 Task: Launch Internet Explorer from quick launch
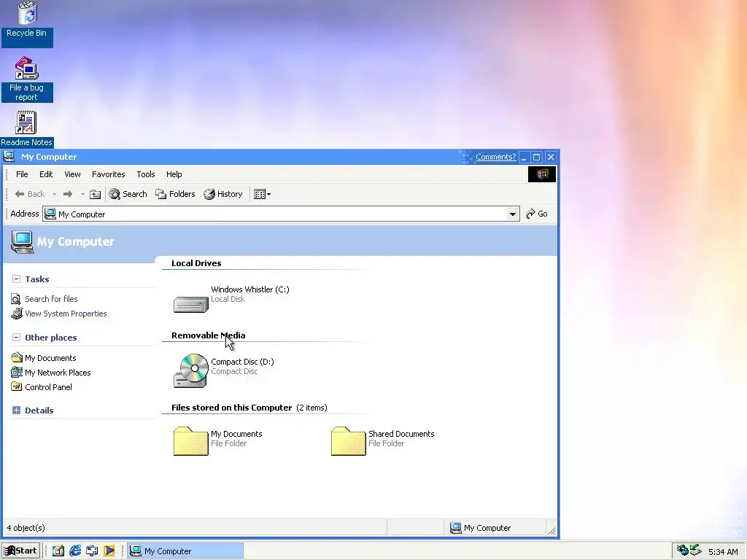pos(75,551)
